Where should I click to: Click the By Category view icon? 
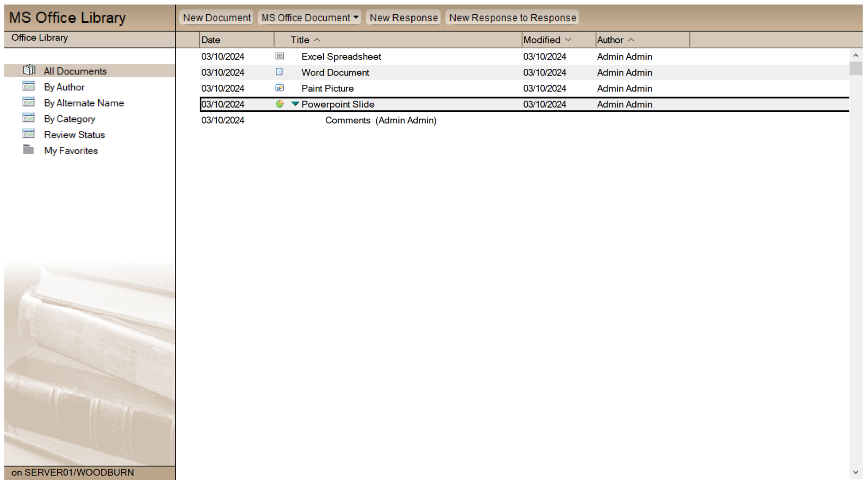[x=29, y=118]
